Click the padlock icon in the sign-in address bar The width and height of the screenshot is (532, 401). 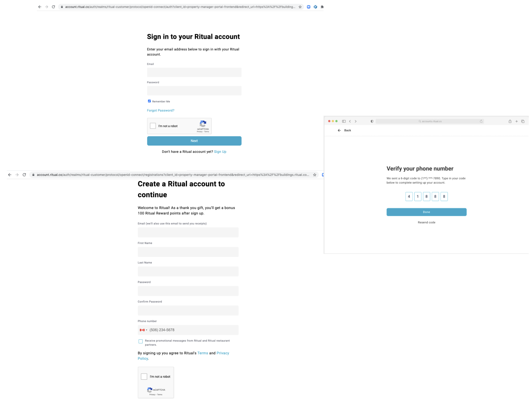click(62, 7)
